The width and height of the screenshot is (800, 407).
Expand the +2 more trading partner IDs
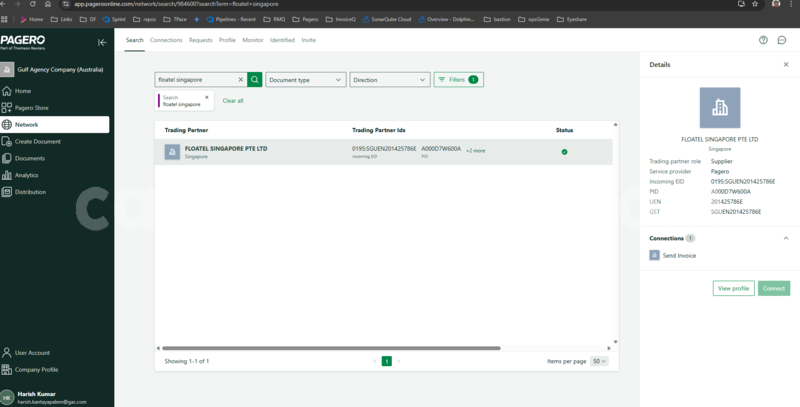476,151
